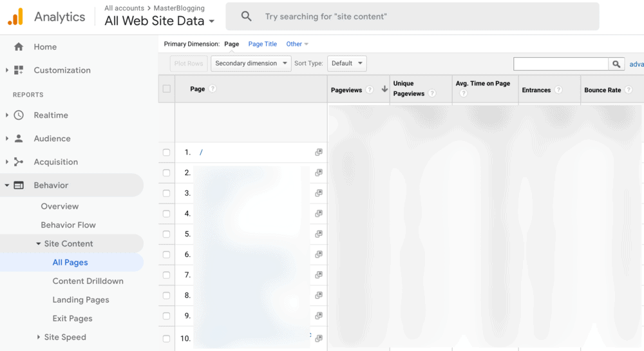
Task: Click the advanced filter link
Action: pos(637,64)
